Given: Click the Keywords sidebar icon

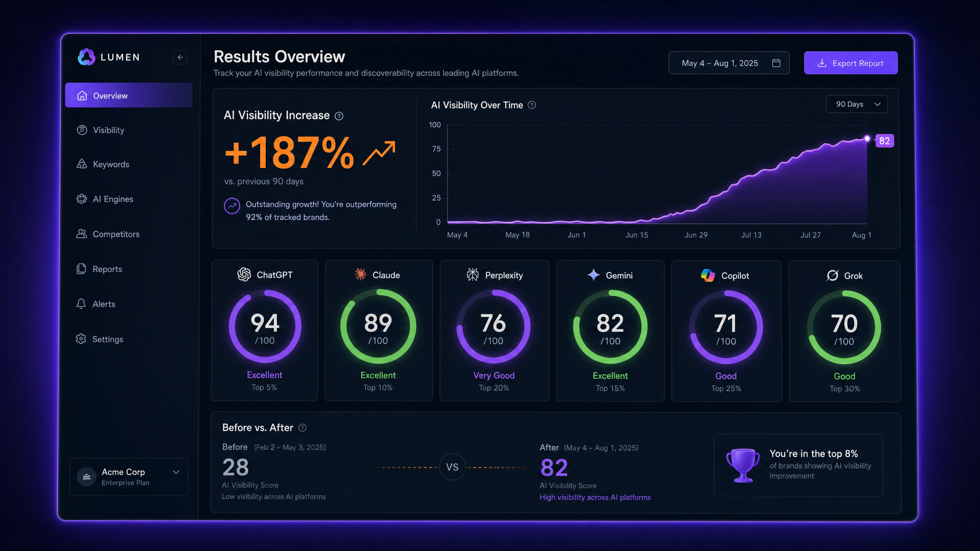Looking at the screenshot, I should click(x=82, y=164).
